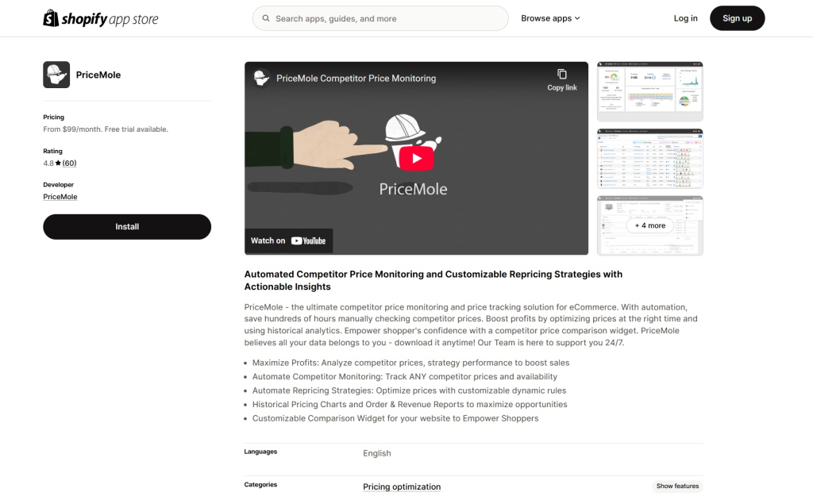Viewport: 813px width, 504px height.
Task: Select the PriceMole app name heading
Action: point(98,75)
